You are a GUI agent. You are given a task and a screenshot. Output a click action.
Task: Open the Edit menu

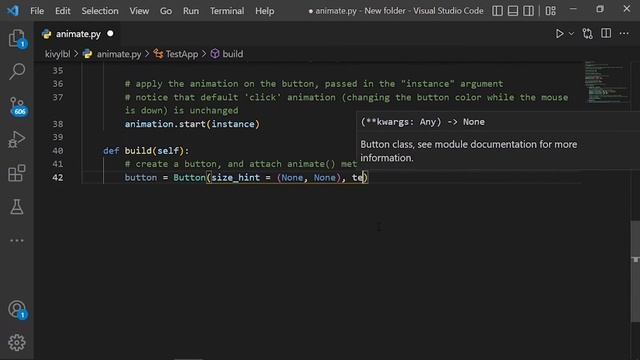coord(62,11)
